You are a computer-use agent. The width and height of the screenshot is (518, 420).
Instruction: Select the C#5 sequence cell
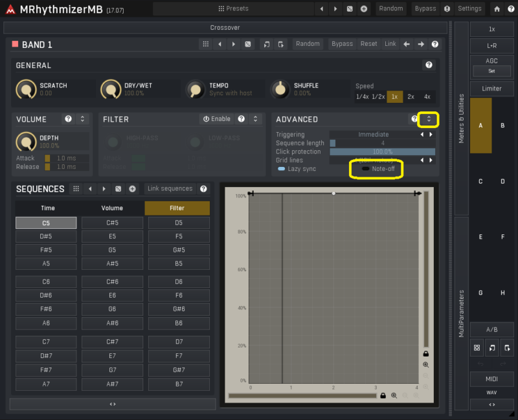(112, 223)
